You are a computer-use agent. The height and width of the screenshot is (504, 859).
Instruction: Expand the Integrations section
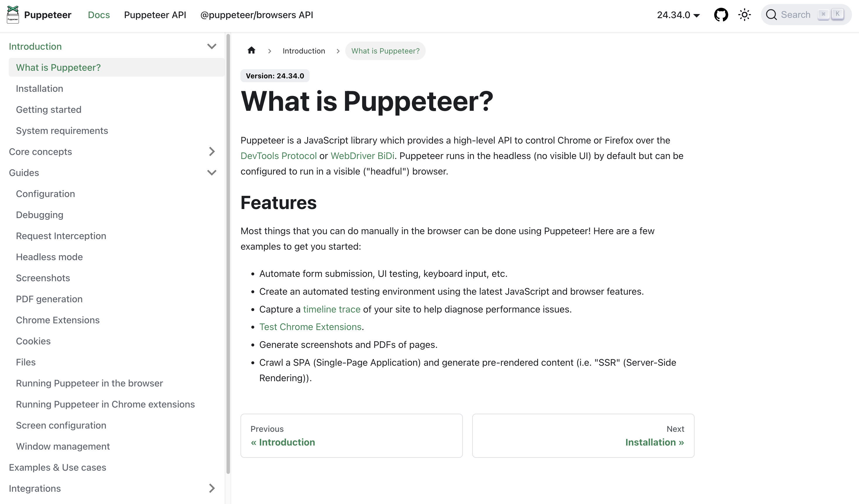[x=212, y=488]
